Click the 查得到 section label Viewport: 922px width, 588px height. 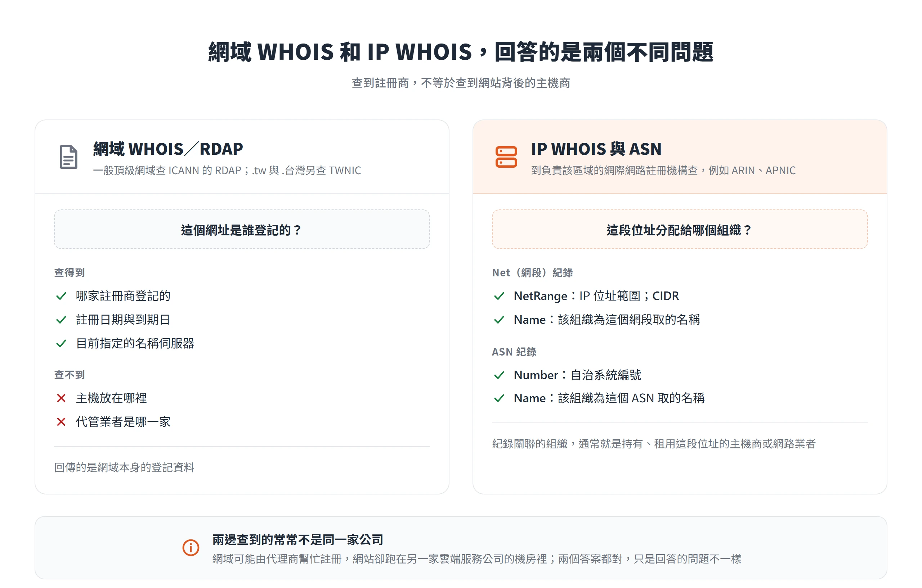coord(69,273)
